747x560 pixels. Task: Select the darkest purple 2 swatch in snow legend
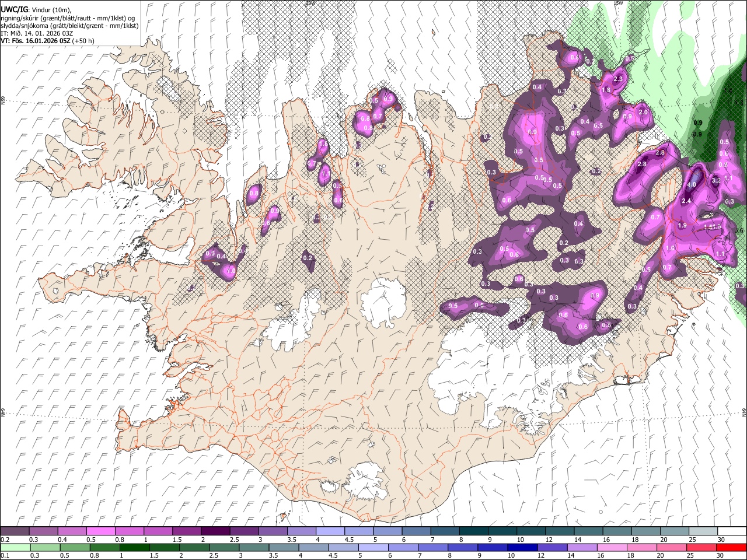pos(215,531)
